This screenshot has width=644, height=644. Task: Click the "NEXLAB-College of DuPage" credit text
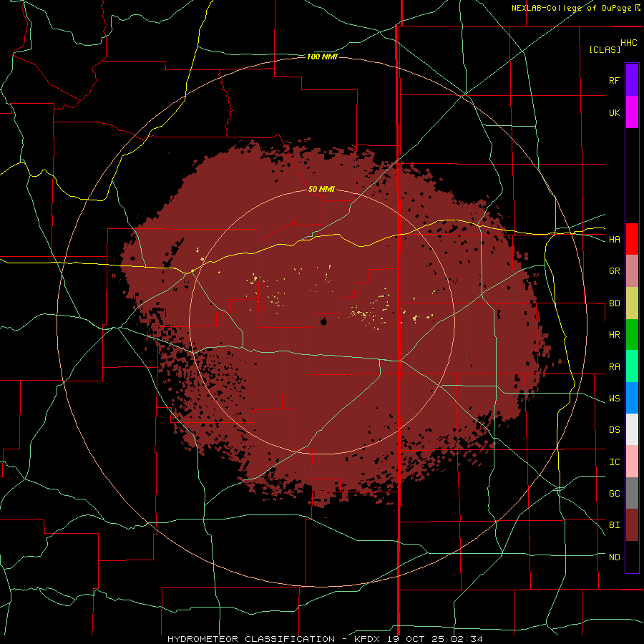[571, 8]
